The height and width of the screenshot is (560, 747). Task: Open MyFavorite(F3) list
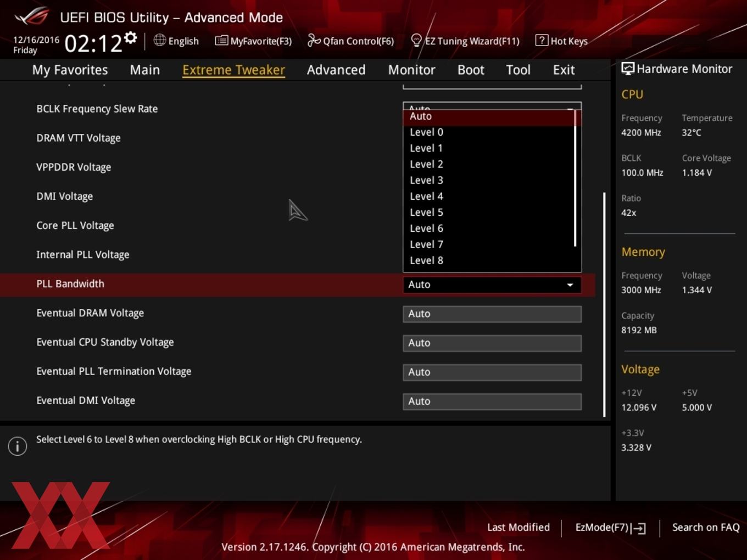click(253, 41)
